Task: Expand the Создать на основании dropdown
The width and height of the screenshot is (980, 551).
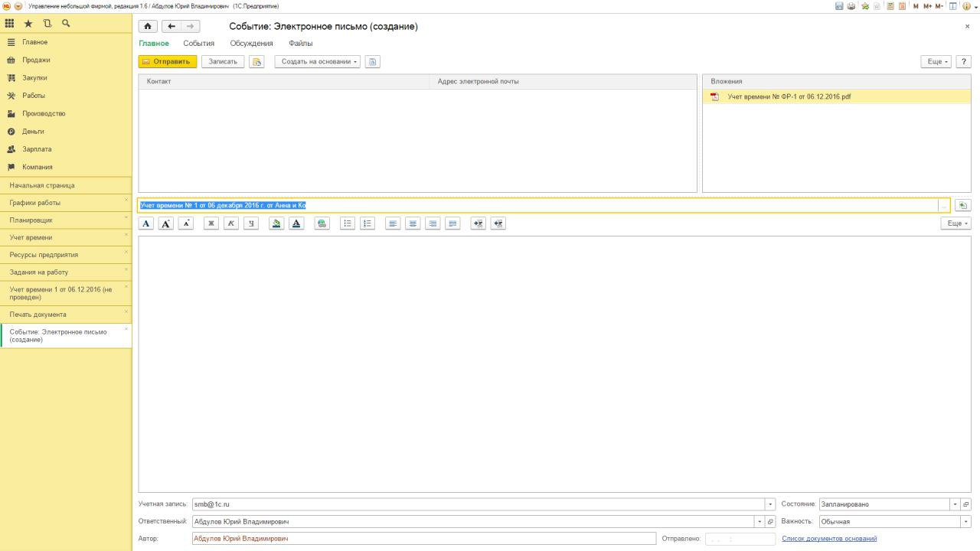Action: click(318, 62)
